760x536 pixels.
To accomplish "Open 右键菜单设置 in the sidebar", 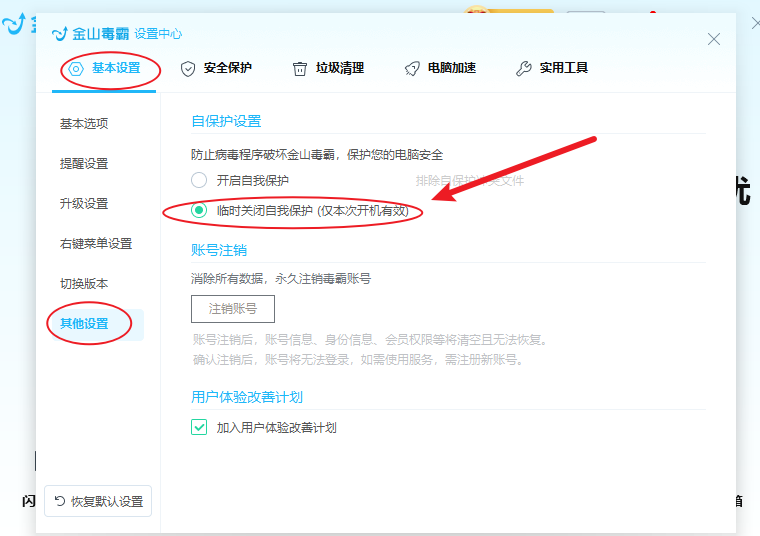I will coord(96,244).
